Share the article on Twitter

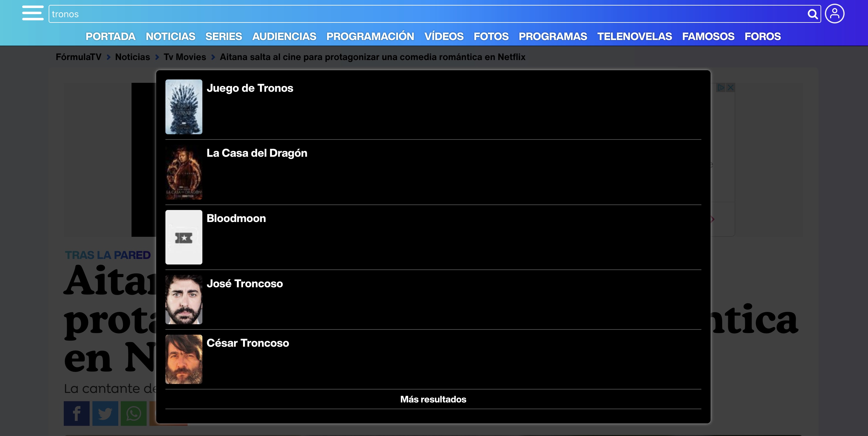105,414
